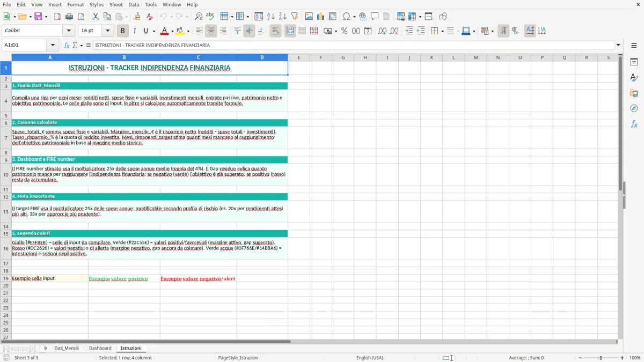The width and height of the screenshot is (644, 362).
Task: Click the 100% zoom level
Action: pos(635,358)
